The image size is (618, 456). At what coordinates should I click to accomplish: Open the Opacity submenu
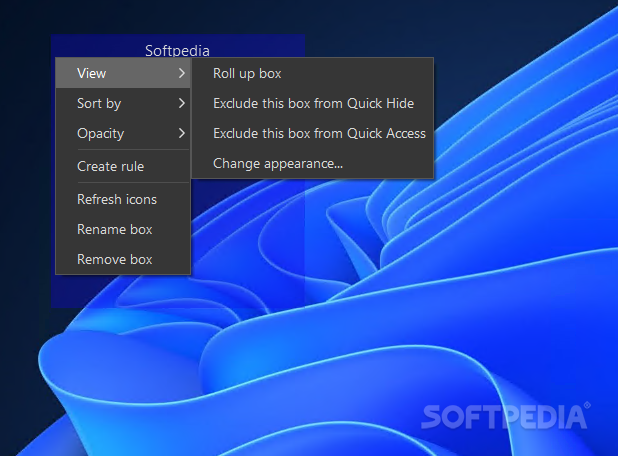pyautogui.click(x=123, y=133)
